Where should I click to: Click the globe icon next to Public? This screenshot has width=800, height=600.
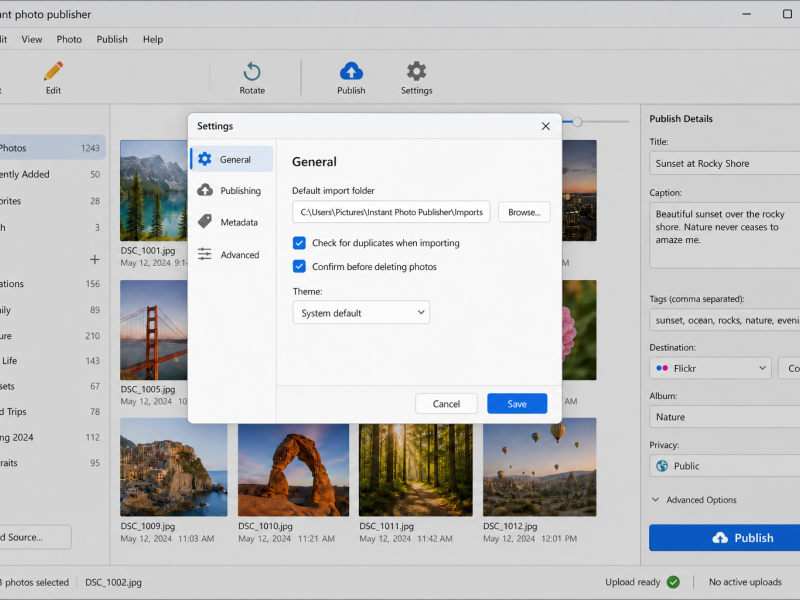point(662,465)
